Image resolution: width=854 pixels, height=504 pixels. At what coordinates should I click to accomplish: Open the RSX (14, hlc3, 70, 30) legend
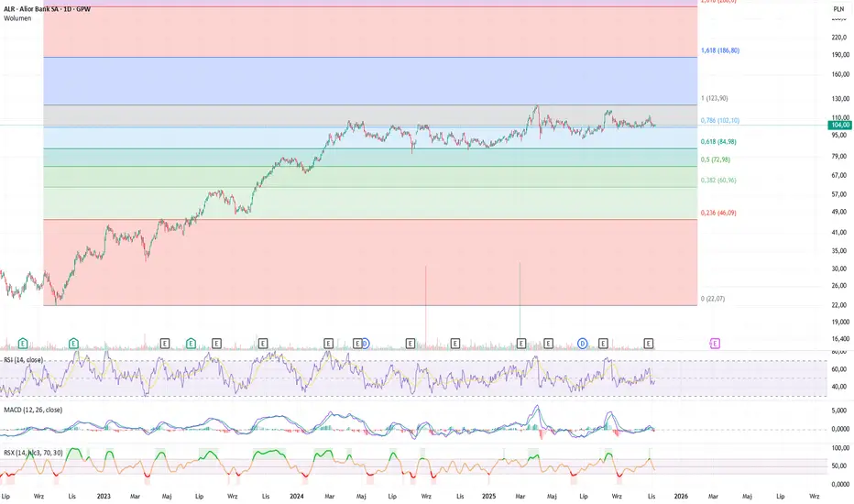pos(33,453)
